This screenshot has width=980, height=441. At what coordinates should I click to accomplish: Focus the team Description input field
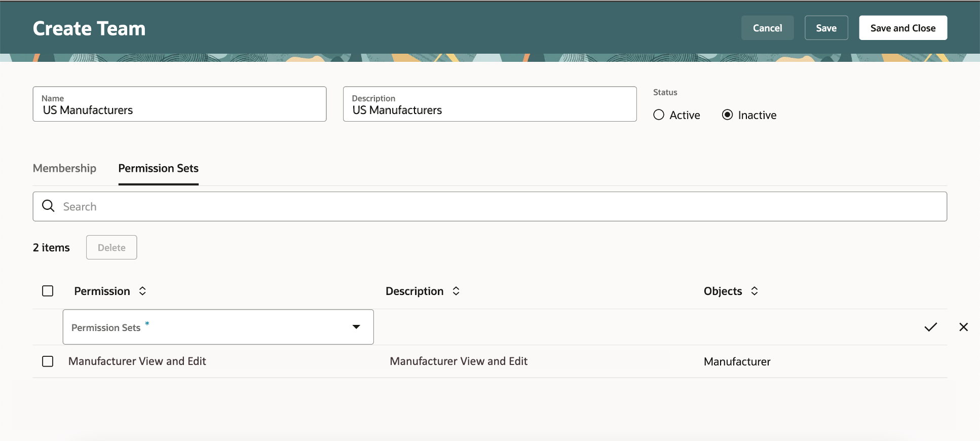[x=489, y=104]
